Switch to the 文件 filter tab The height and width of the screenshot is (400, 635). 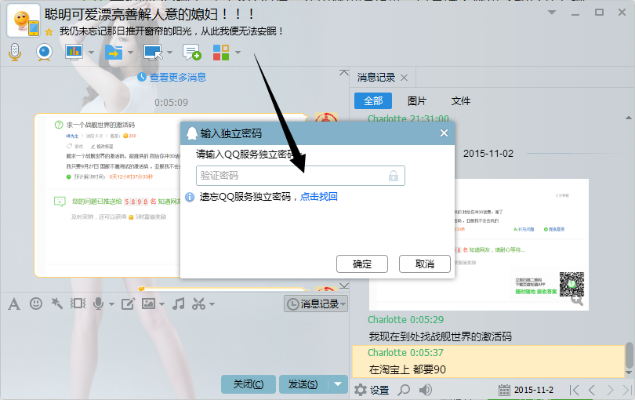(x=461, y=101)
